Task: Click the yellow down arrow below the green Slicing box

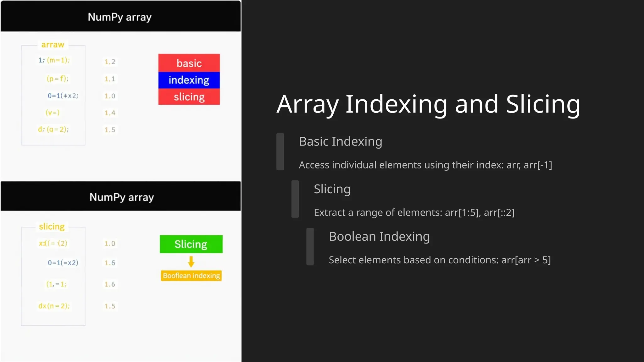Action: tap(191, 261)
